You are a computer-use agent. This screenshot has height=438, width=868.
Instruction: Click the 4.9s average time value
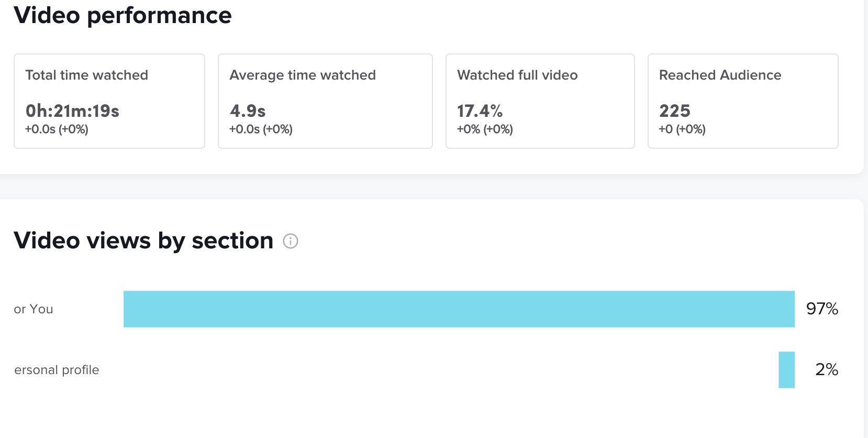(x=248, y=111)
